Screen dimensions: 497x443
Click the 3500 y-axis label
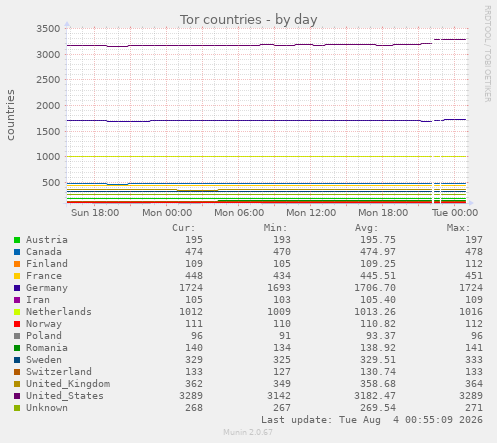(x=48, y=29)
